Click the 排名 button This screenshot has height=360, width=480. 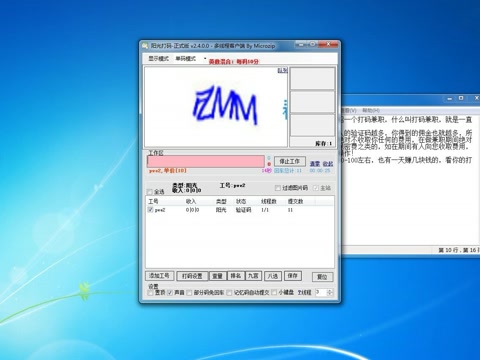(x=236, y=276)
